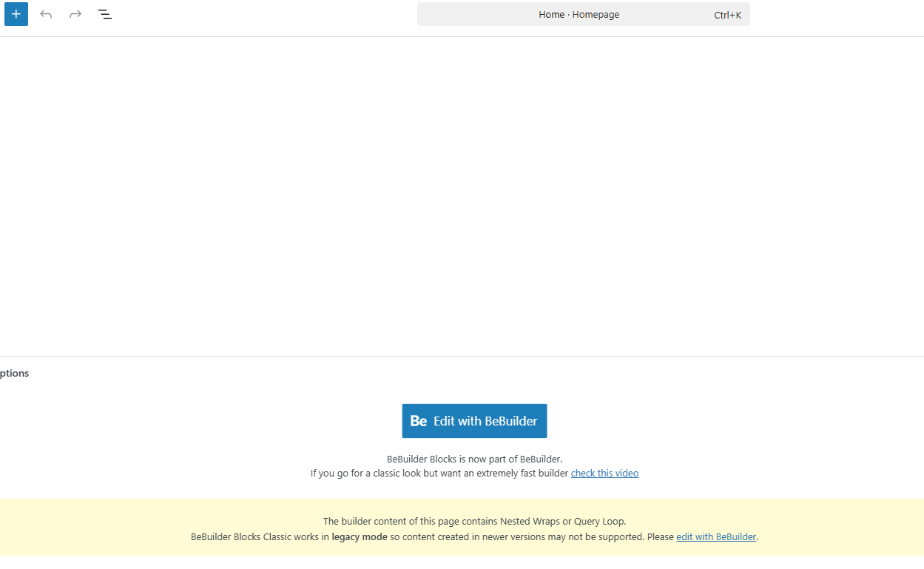Toggle the partially visible options panel header

click(x=15, y=373)
